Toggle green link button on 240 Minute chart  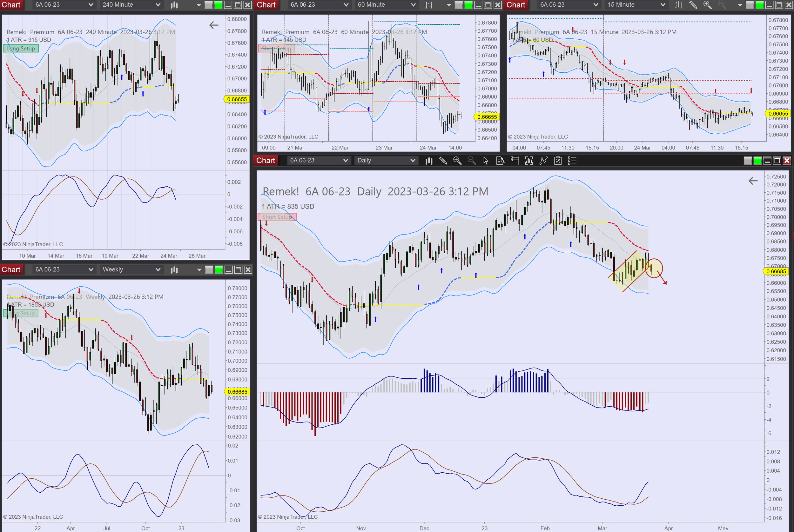tap(219, 5)
